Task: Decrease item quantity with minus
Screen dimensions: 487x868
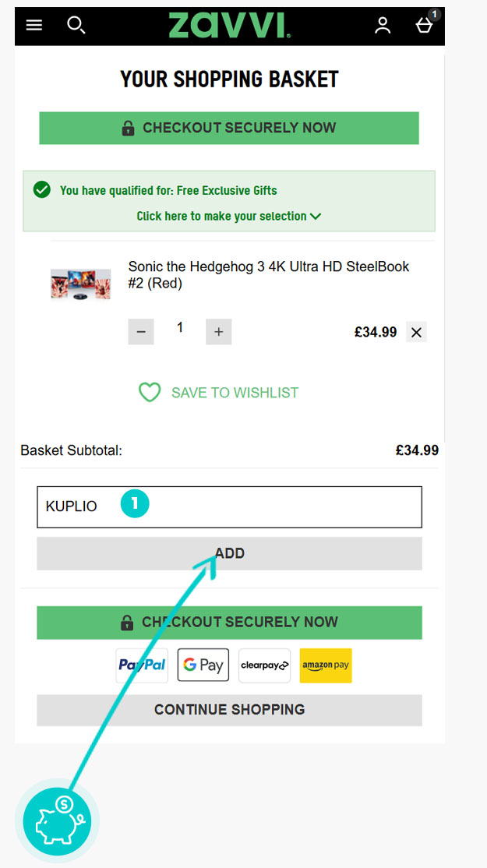Action: pos(141,332)
